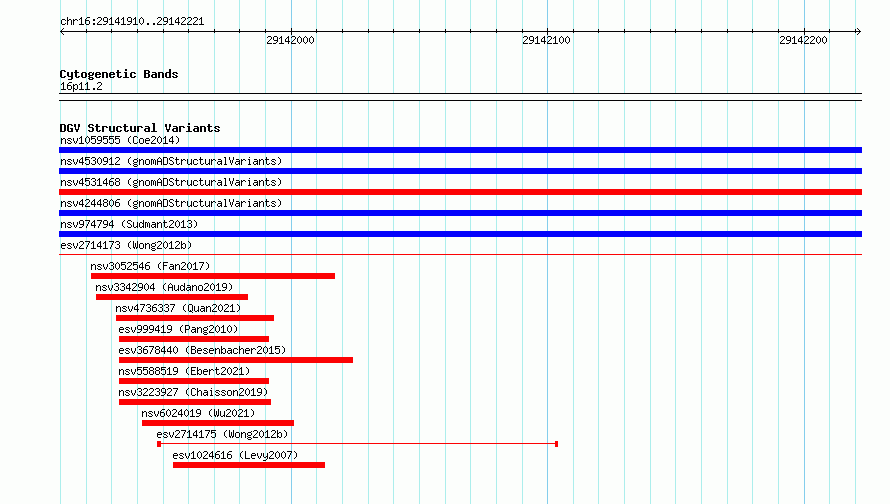
Task: Open esv999419 (Pang2010) label
Action: click(178, 329)
